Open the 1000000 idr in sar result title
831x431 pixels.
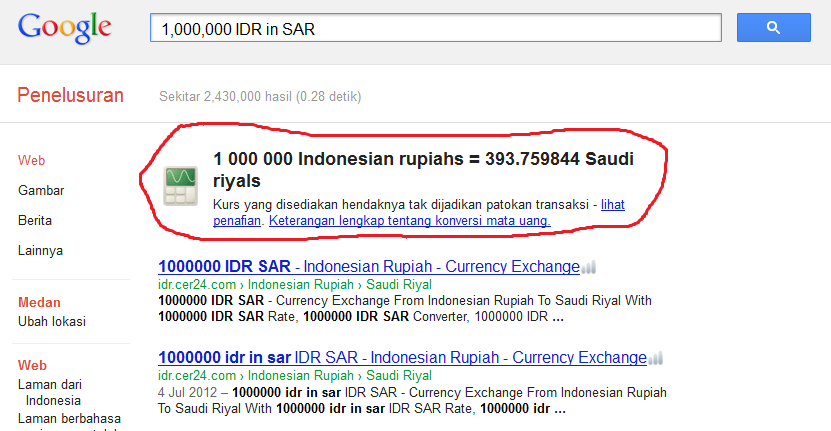[402, 357]
